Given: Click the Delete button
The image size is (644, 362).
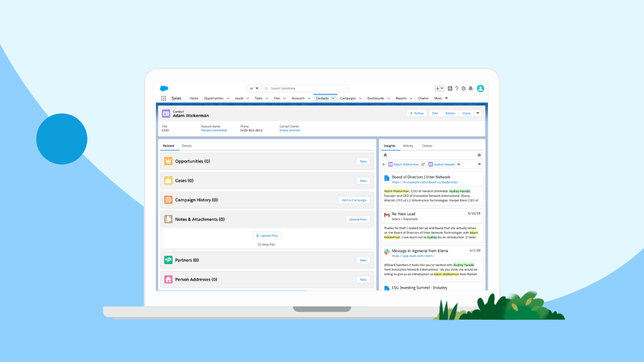Looking at the screenshot, I should [x=450, y=113].
